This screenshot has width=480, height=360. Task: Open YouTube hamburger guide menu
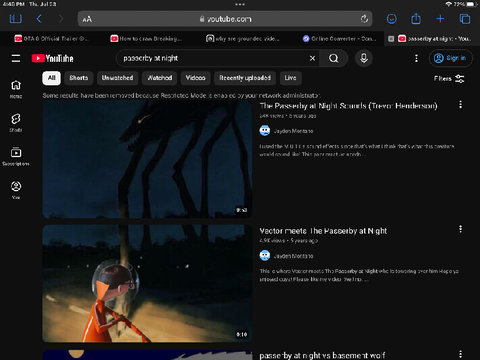16,58
